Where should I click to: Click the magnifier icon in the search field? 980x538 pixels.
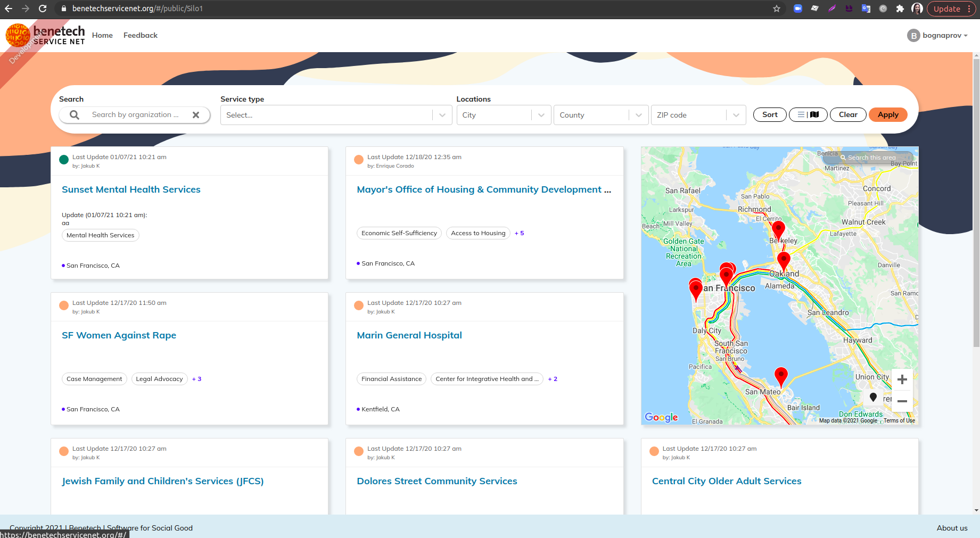click(x=74, y=114)
